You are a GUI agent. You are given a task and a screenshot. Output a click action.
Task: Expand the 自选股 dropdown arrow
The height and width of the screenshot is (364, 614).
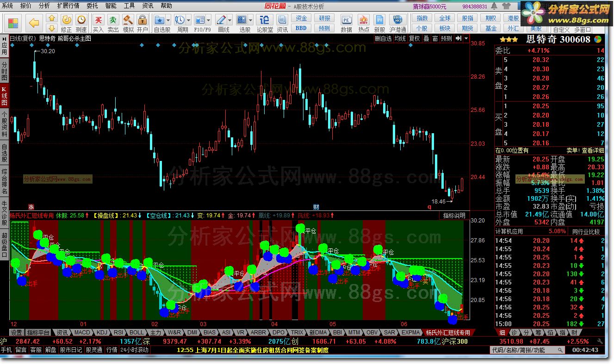coord(168,20)
